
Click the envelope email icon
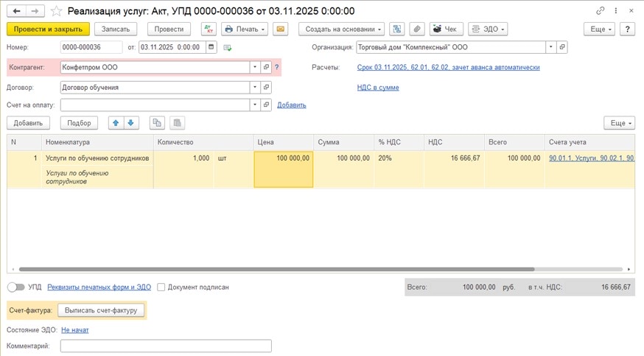click(280, 29)
